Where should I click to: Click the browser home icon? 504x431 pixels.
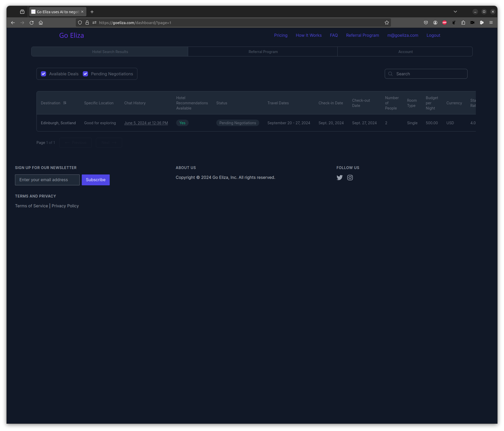coord(41,23)
